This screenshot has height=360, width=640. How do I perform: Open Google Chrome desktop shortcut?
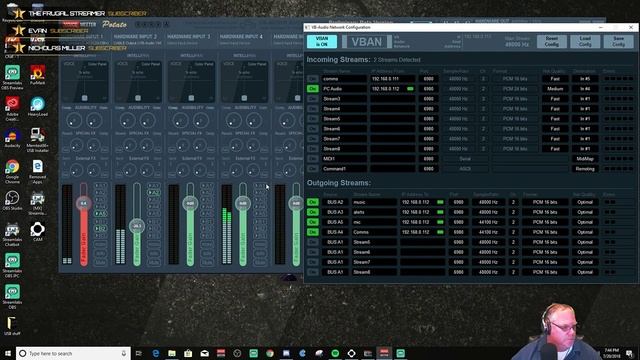click(12, 171)
